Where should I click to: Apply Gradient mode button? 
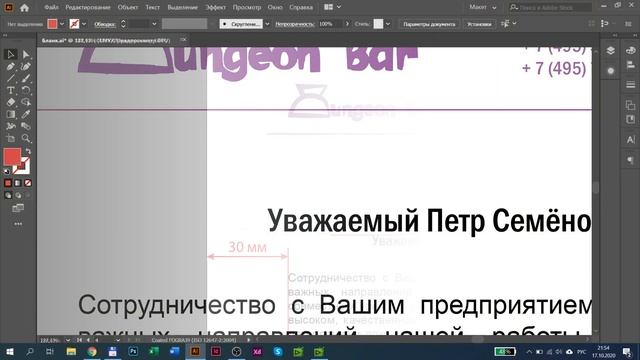[x=18, y=183]
